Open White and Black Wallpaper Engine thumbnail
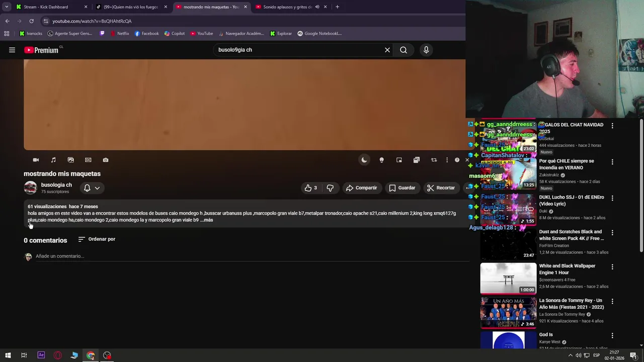Image resolution: width=644 pixels, height=362 pixels. tap(508, 278)
